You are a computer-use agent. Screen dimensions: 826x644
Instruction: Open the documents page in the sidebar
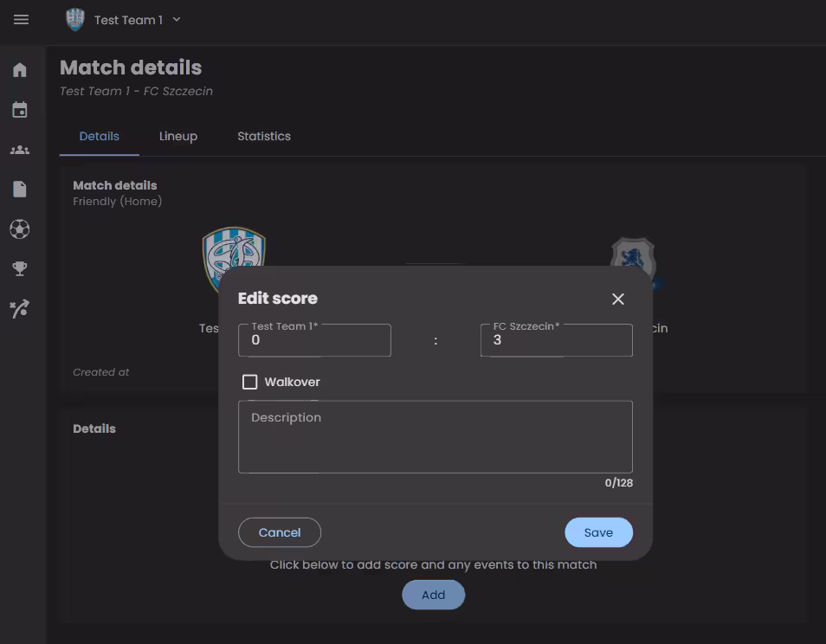point(20,190)
